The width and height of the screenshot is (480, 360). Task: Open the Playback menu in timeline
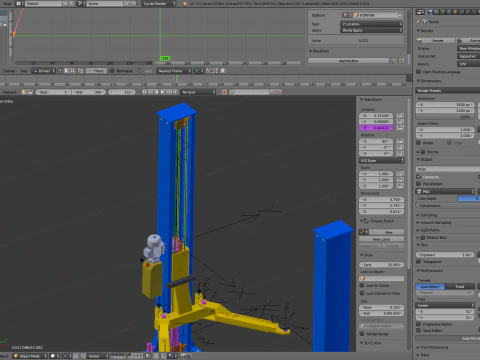point(10,92)
